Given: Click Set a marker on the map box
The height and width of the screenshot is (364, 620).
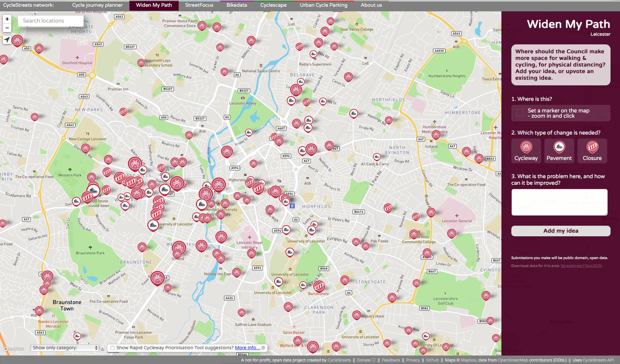Looking at the screenshot, I should 561,113.
